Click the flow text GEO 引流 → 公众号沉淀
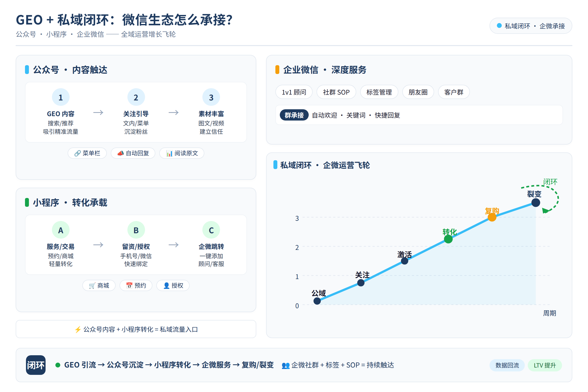This screenshot has width=588, height=392. (104, 365)
